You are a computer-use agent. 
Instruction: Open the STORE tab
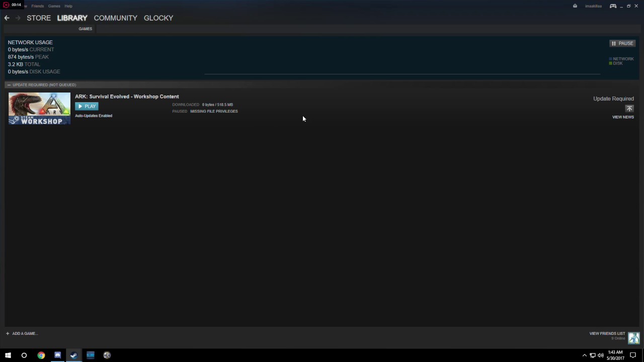pos(39,18)
